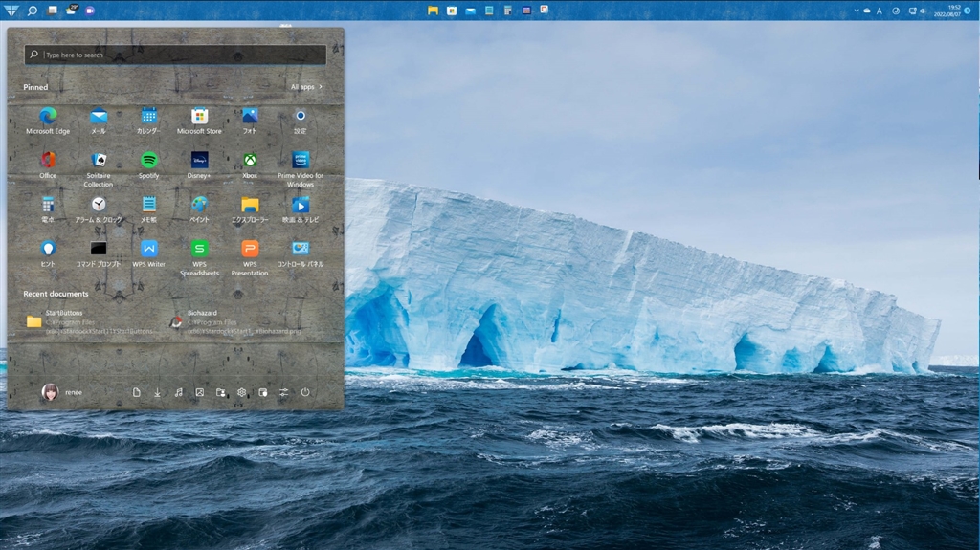Screen dimensions: 980x550
Task: Open the Music folder shortcut icon
Action: click(x=178, y=392)
